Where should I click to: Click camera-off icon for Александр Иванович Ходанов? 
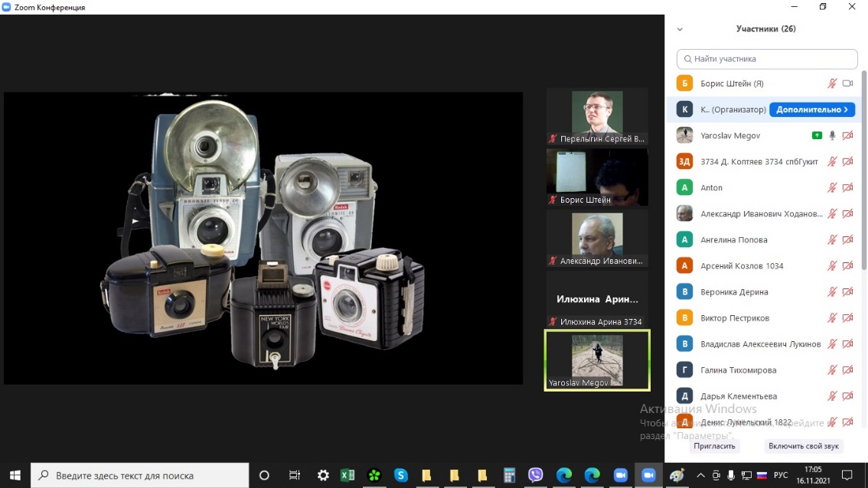(847, 213)
